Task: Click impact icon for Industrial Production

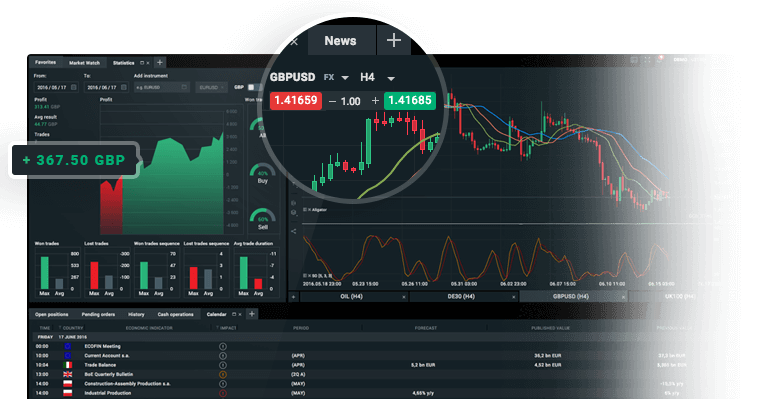Action: click(223, 393)
